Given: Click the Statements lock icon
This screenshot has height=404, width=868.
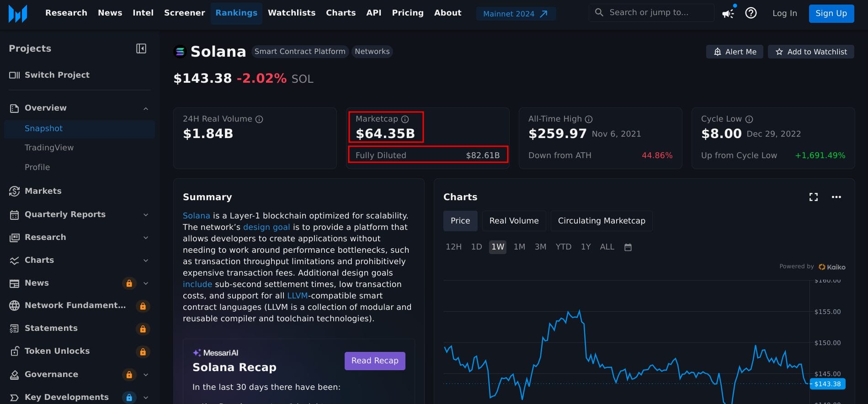Looking at the screenshot, I should (x=143, y=329).
